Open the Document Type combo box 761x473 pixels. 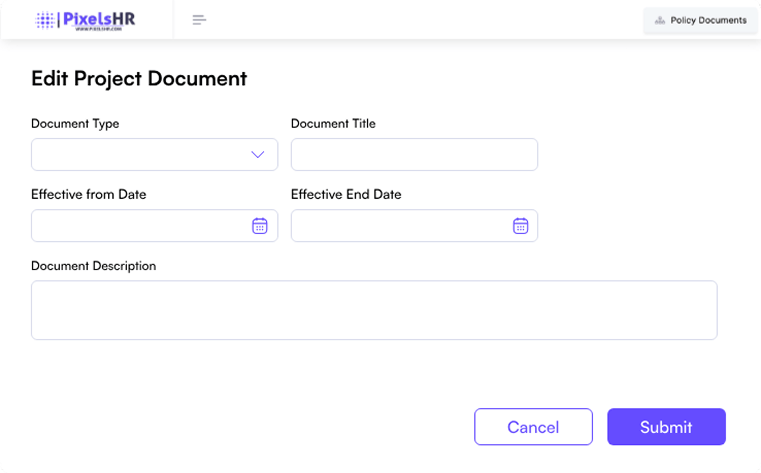pos(140,155)
